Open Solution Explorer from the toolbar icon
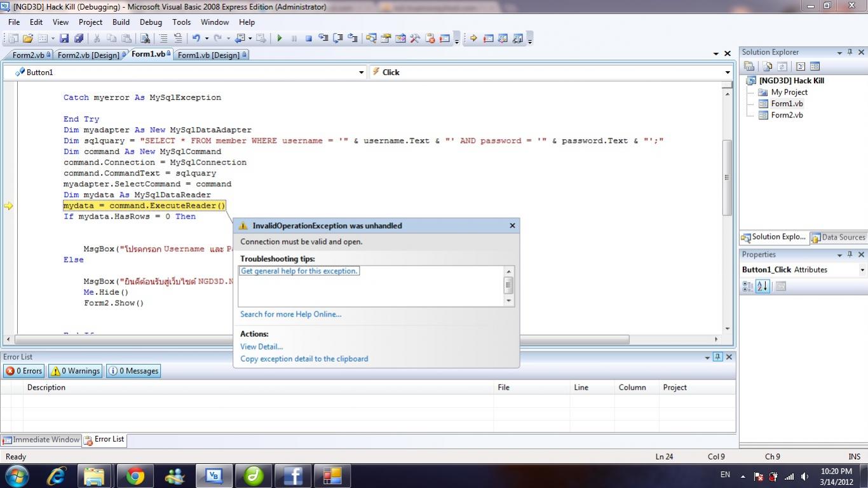The width and height of the screenshot is (868, 488). point(371,38)
